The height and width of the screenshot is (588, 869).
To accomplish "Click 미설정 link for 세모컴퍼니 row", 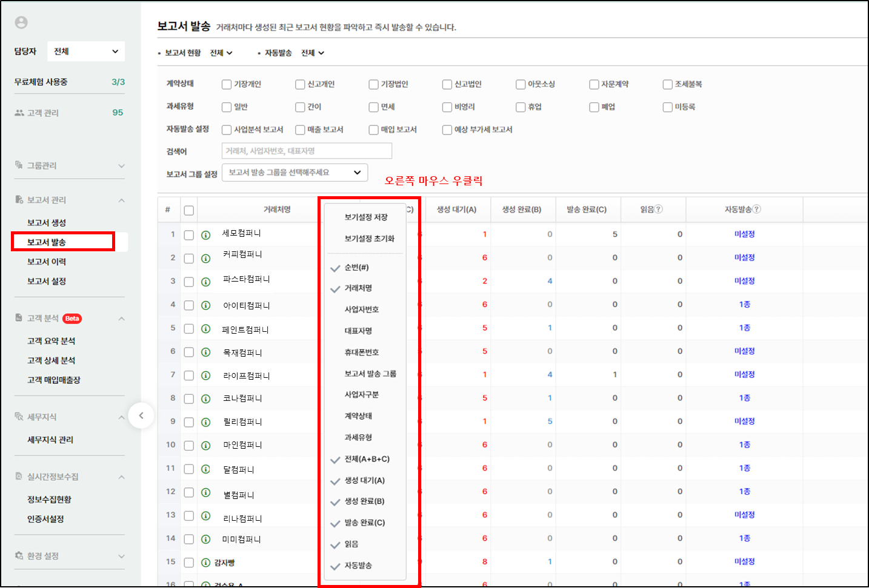I will [744, 234].
